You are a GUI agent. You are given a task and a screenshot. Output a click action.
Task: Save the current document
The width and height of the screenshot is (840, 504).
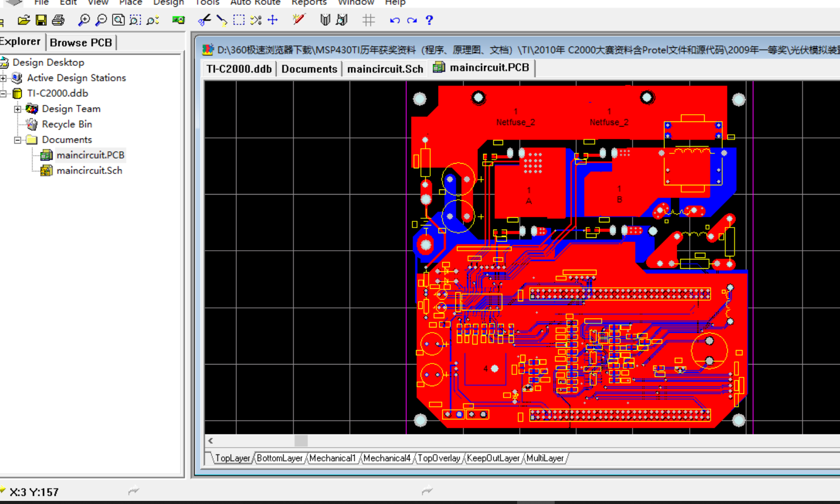click(41, 20)
